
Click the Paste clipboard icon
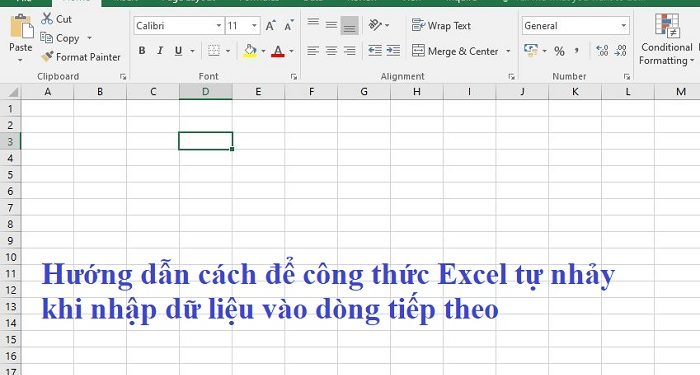[x=21, y=26]
